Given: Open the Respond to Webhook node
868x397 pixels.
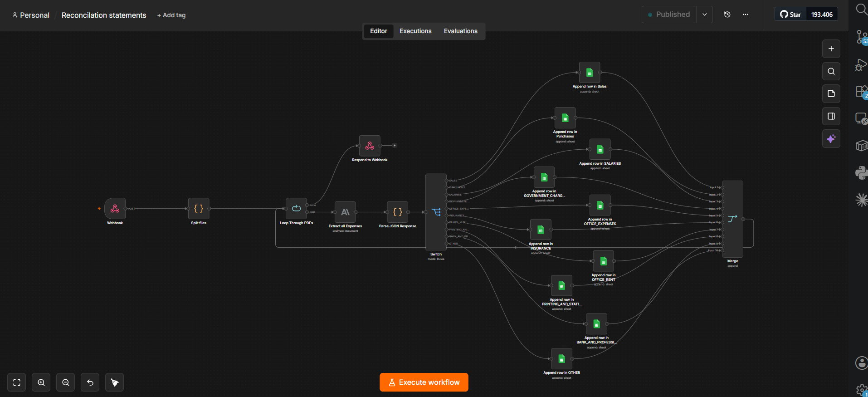Looking at the screenshot, I should pyautogui.click(x=370, y=146).
